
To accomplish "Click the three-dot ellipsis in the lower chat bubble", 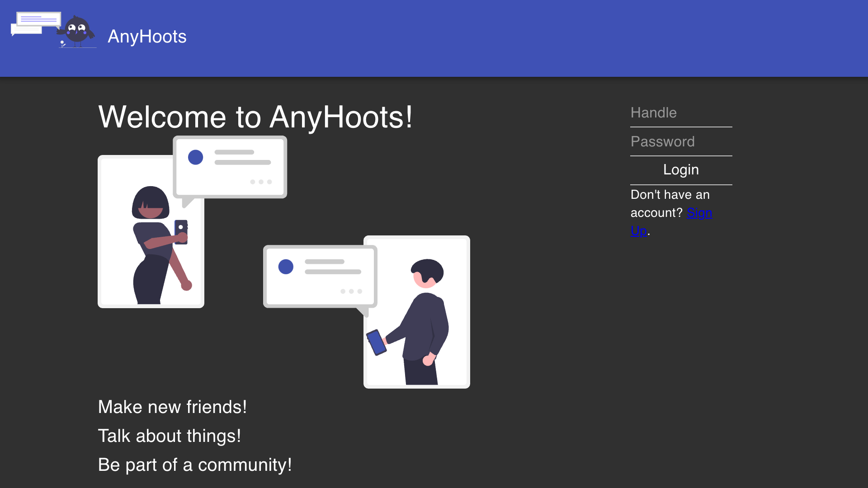I will [350, 291].
